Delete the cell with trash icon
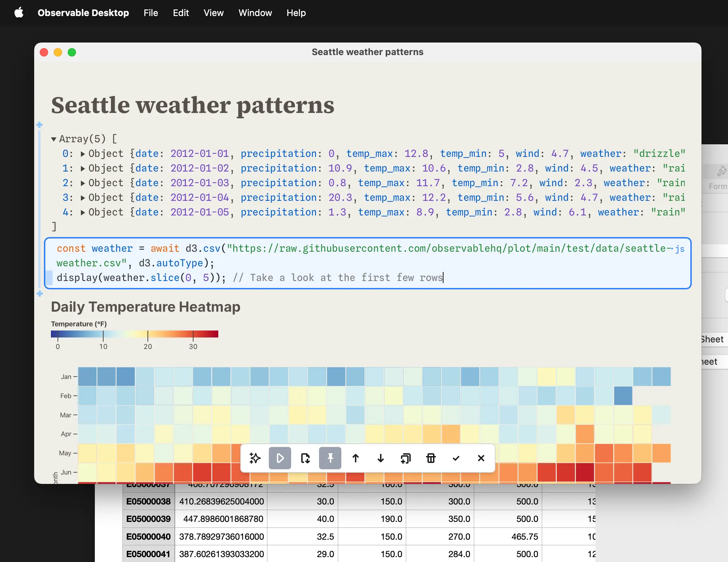 pos(431,458)
